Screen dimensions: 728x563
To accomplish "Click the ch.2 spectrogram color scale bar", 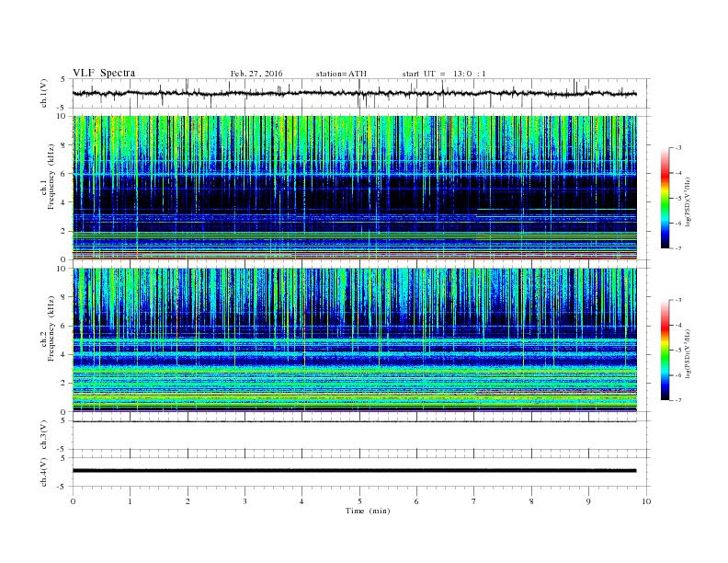I will point(665,350).
